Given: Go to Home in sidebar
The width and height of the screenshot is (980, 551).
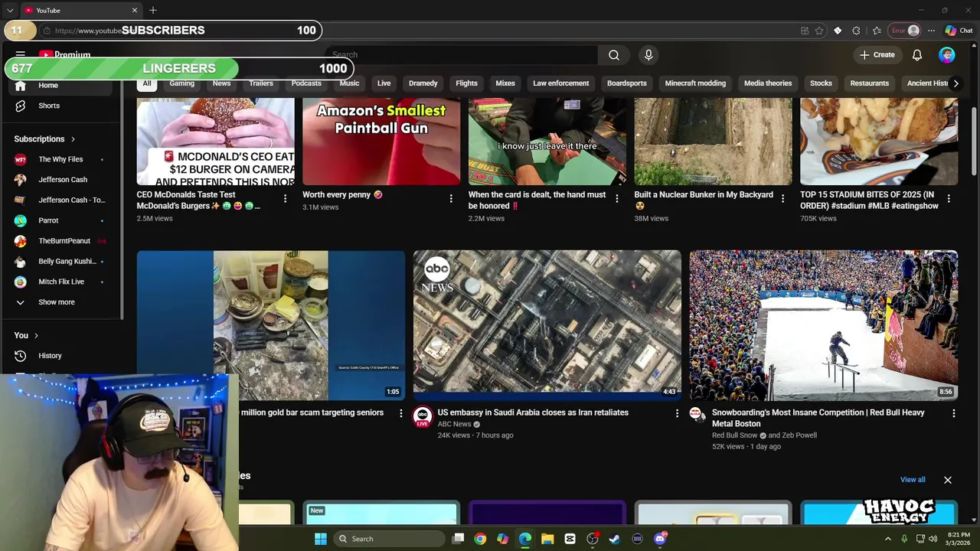Looking at the screenshot, I should click(x=61, y=86).
